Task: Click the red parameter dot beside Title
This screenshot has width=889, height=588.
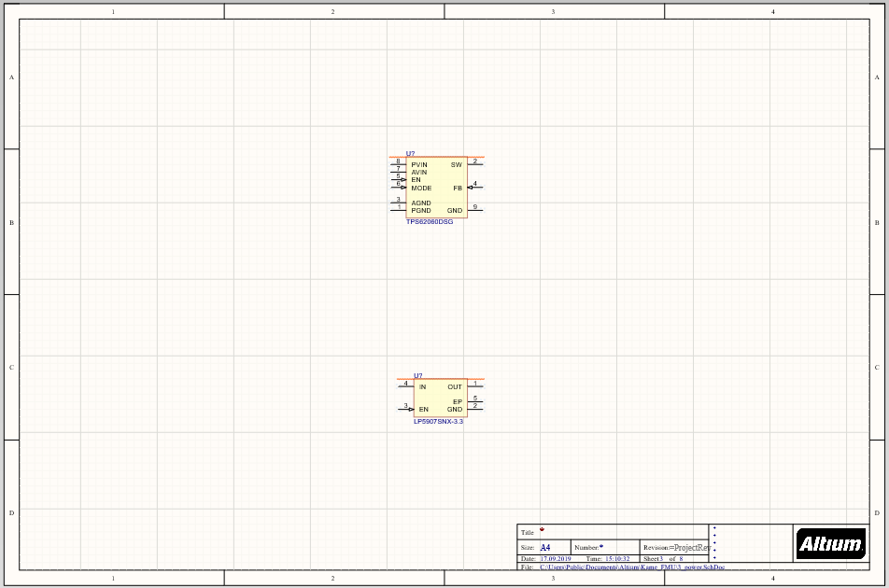Action: pyautogui.click(x=542, y=528)
